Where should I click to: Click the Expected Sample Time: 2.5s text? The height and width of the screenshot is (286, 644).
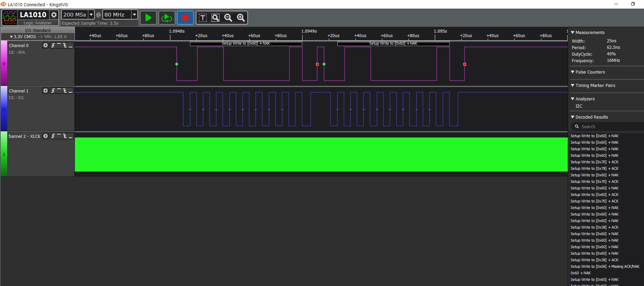90,23
